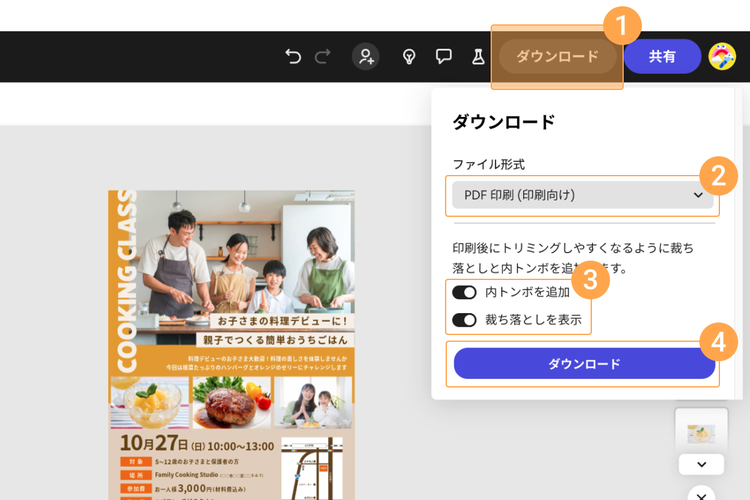Open the user profile avatar
This screenshot has height=500, width=750.
[722, 56]
